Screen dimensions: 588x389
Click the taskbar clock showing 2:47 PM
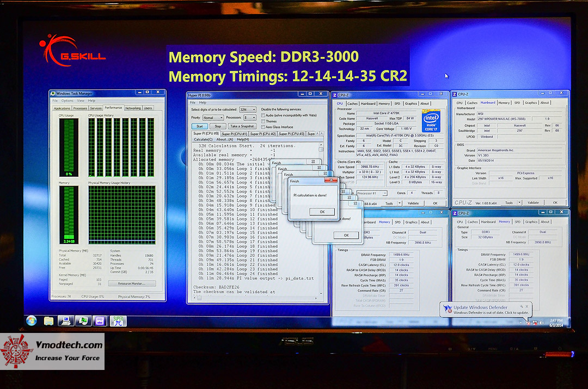pyautogui.click(x=556, y=323)
